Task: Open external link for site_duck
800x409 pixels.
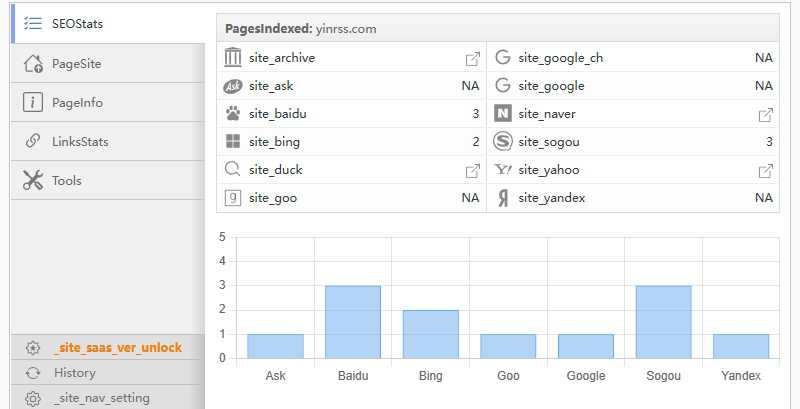Action: [473, 170]
